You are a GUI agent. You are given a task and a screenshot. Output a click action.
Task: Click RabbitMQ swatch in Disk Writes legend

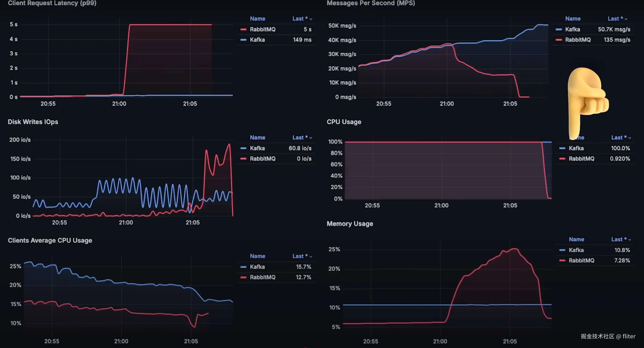click(x=243, y=159)
